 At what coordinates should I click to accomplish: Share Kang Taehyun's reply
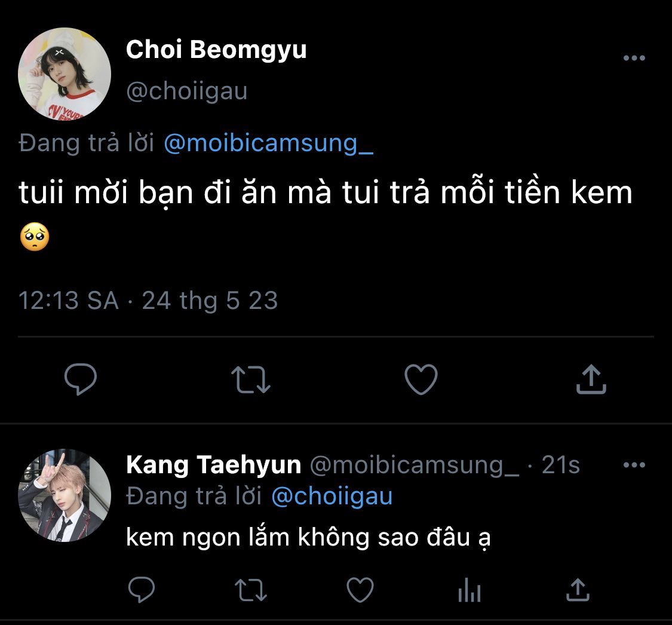[578, 590]
